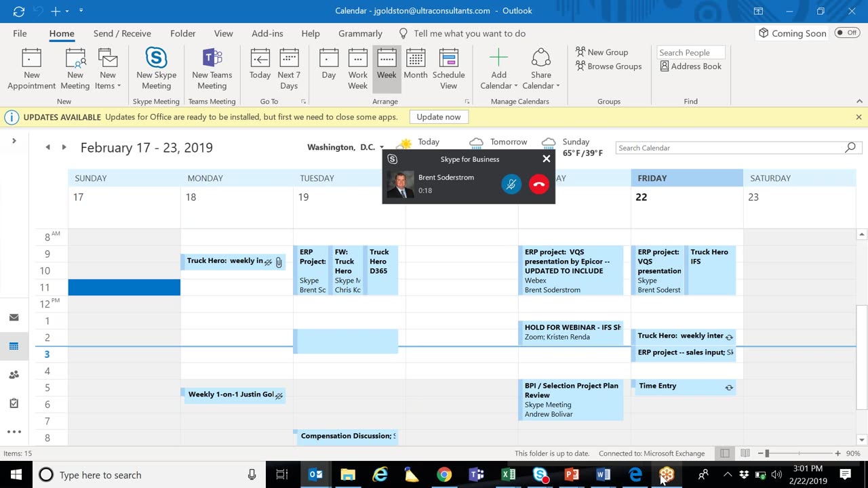Open the New Items dropdown
Screen dimensions: 868x488
[x=108, y=69]
